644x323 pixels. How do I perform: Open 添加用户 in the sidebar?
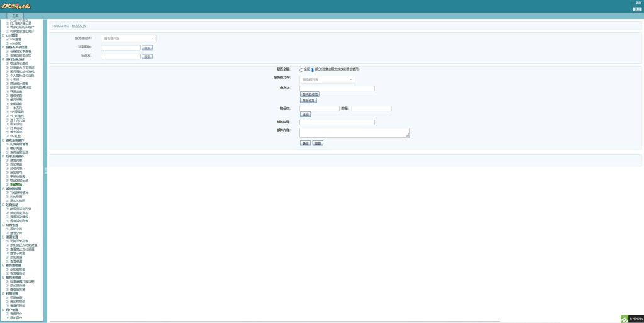[16, 318]
